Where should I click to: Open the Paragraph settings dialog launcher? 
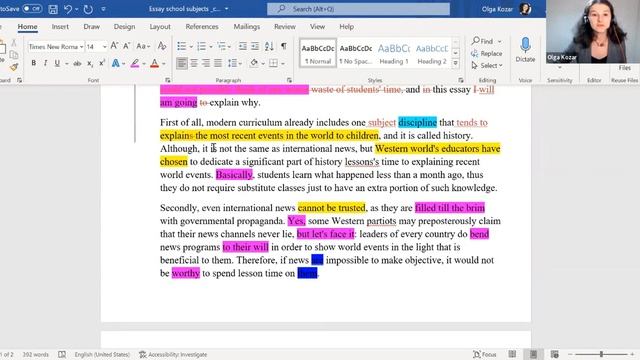point(289,80)
